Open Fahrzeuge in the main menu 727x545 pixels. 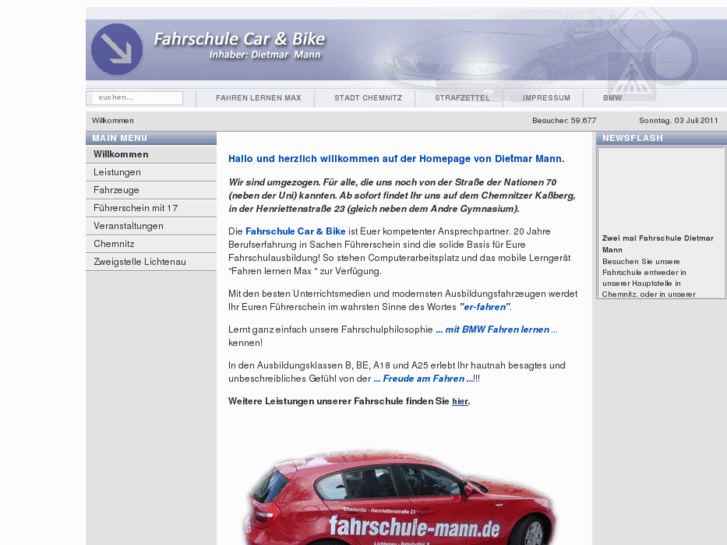pyautogui.click(x=151, y=190)
